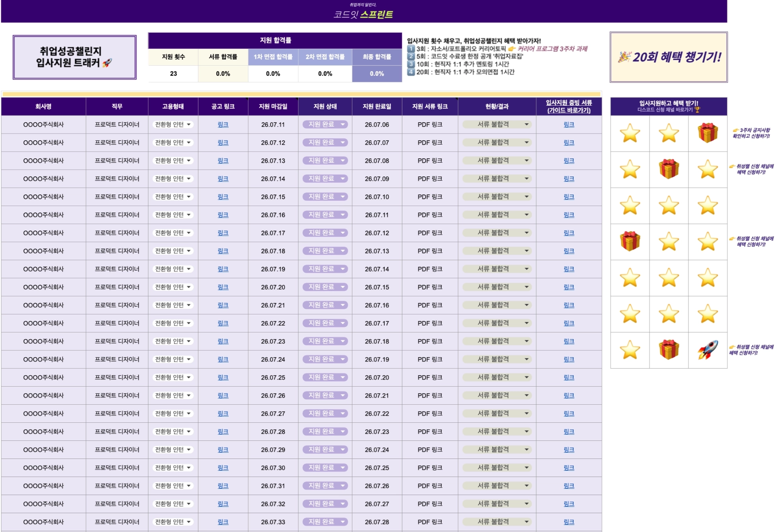This screenshot has width=780, height=532.
Task: Select the 지원 서류 링크 column header
Action: (x=430, y=106)
